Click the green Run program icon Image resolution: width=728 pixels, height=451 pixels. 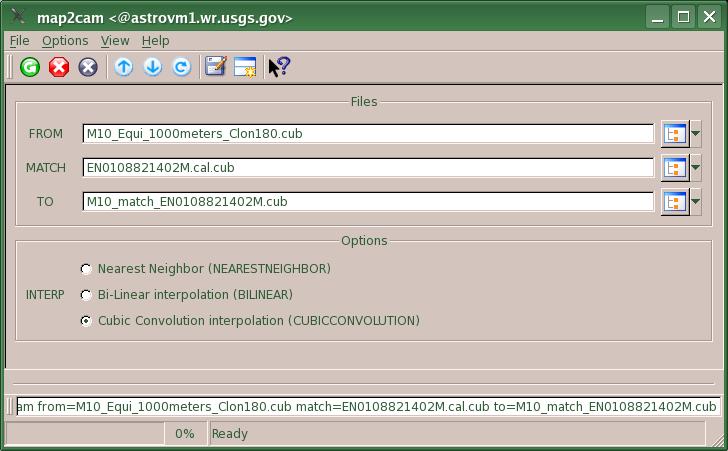pyautogui.click(x=30, y=67)
